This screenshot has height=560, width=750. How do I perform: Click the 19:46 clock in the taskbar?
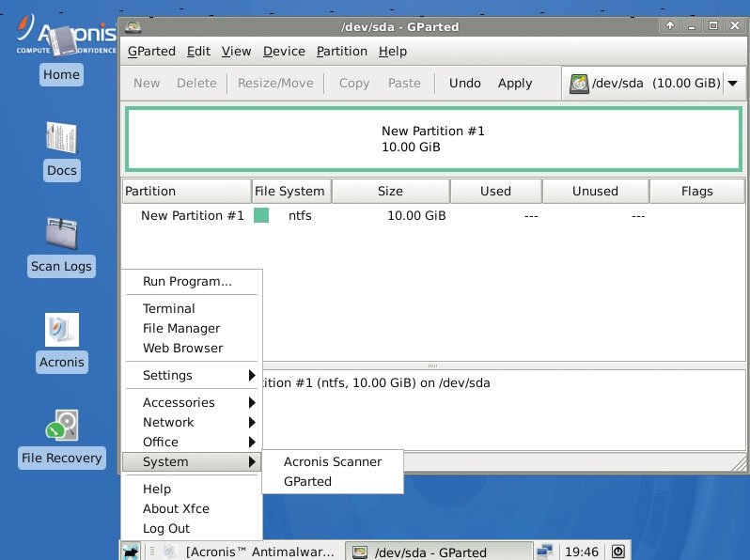coord(581,552)
